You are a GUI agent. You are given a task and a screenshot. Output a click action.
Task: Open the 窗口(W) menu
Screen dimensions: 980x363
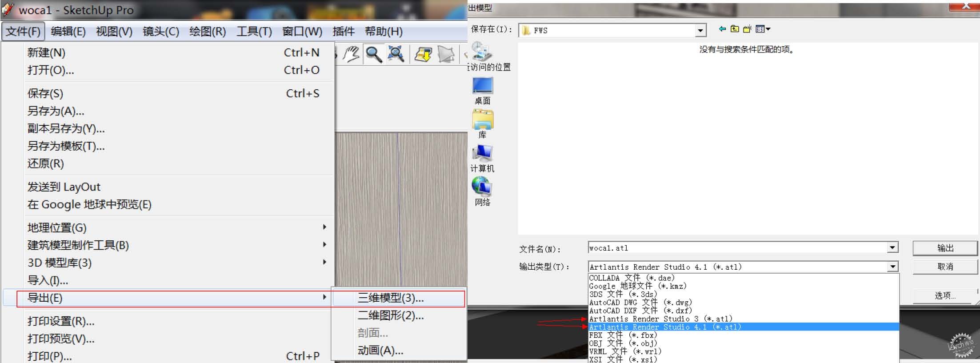302,32
